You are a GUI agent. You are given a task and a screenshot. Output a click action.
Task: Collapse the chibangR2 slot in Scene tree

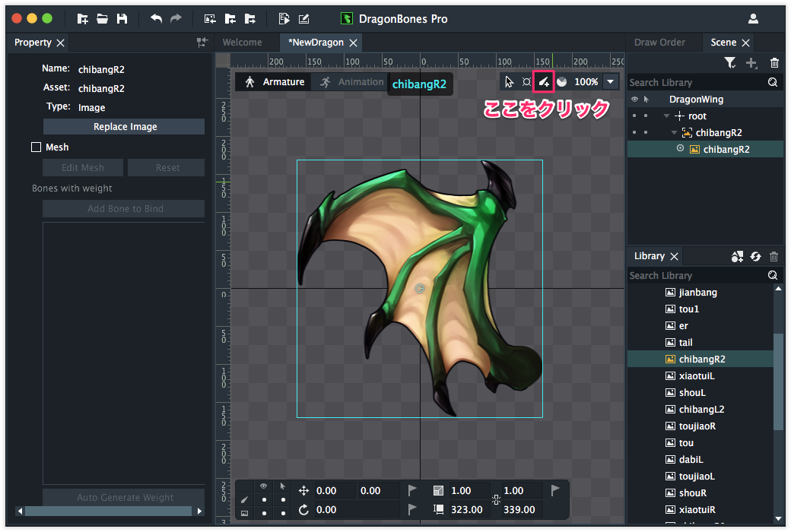coord(674,133)
